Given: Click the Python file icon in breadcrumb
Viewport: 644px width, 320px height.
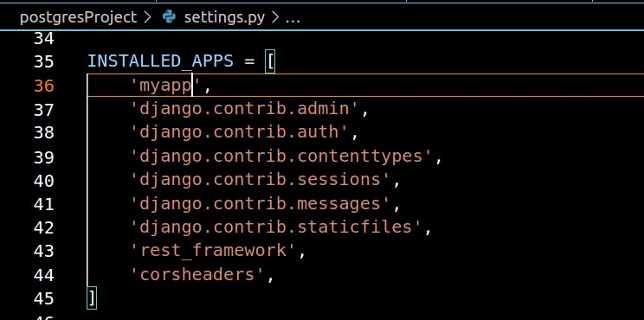Looking at the screenshot, I should [169, 16].
